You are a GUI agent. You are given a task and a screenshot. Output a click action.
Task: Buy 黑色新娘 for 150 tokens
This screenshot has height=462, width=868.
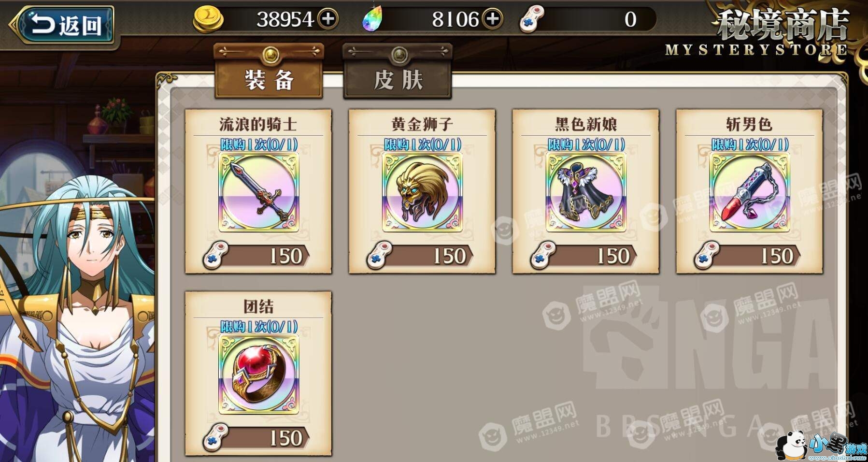(x=585, y=255)
